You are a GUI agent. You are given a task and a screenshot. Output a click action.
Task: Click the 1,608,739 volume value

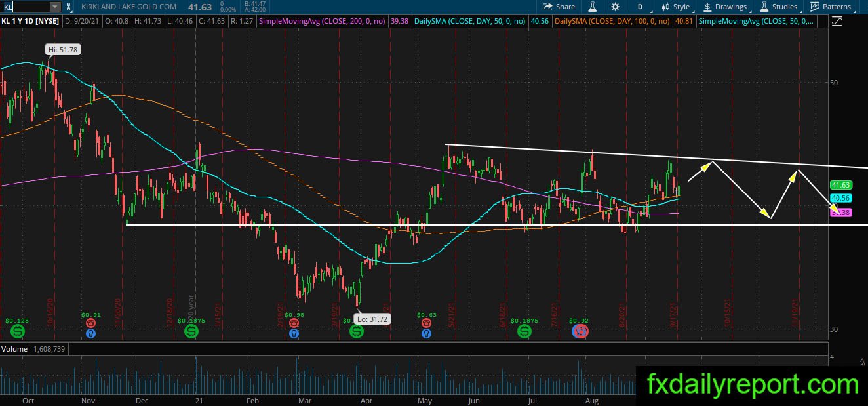pyautogui.click(x=50, y=350)
